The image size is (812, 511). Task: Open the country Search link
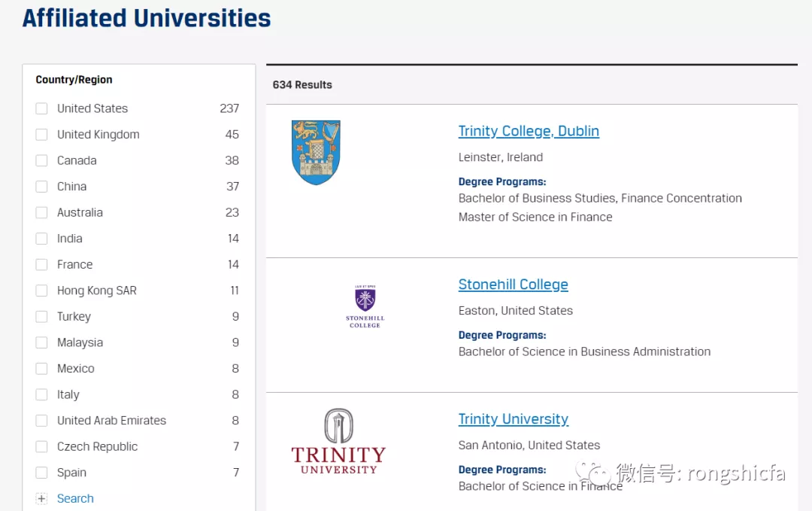[x=75, y=498]
